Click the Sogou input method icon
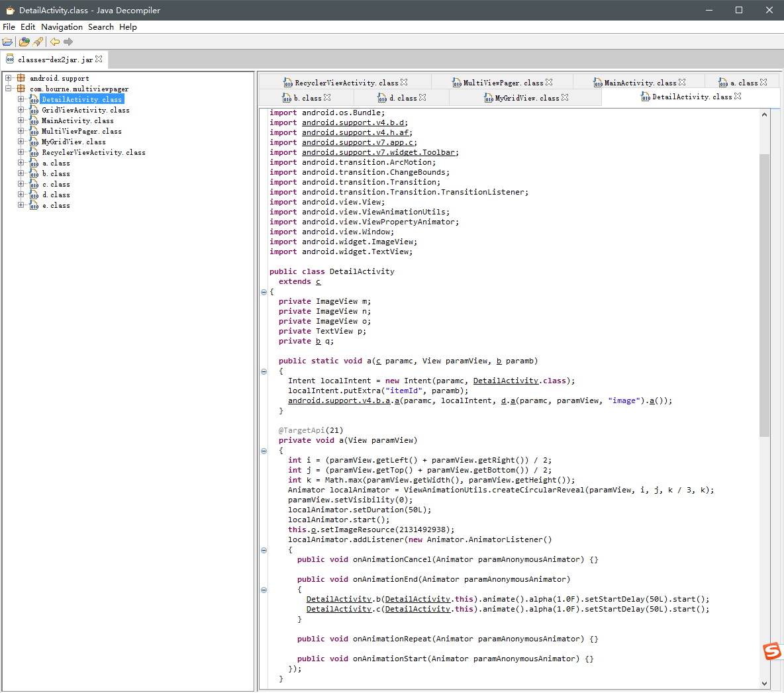 coord(772,651)
